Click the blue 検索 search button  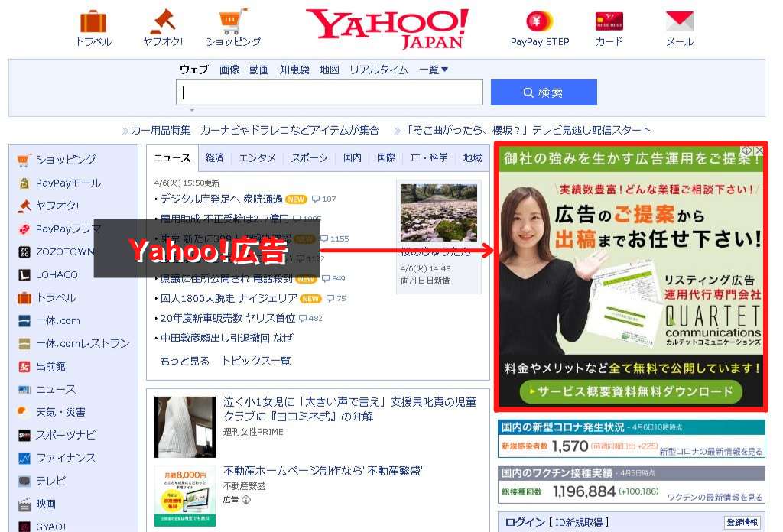pos(544,92)
